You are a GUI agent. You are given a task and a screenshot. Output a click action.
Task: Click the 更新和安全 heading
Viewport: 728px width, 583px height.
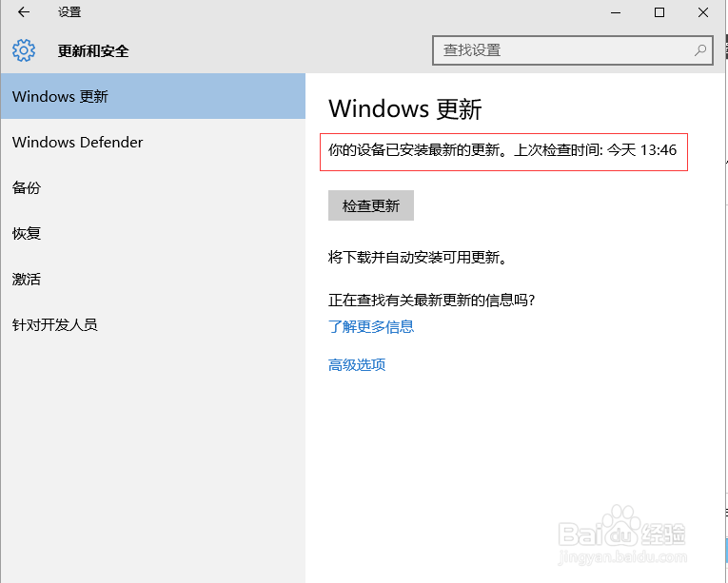93,50
